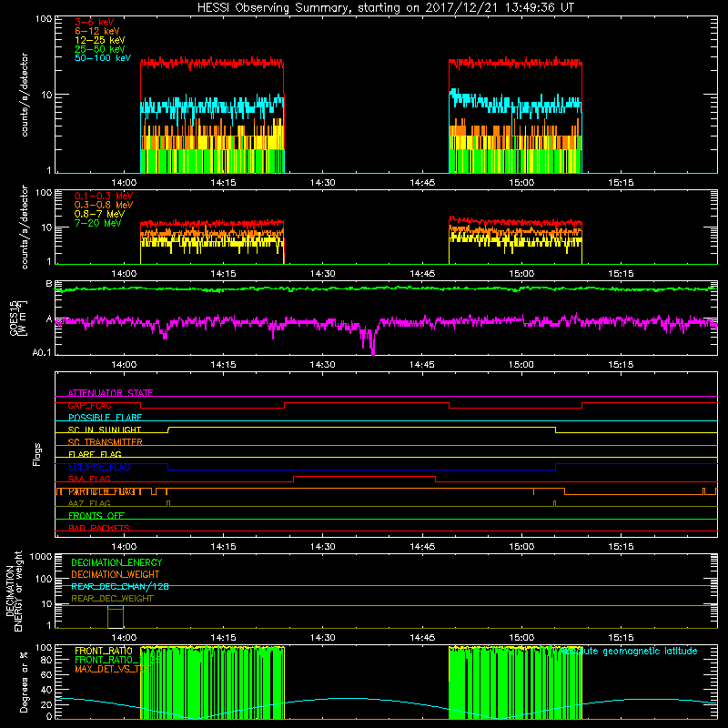Click the DECIMATION_WEIGHT legend label
728x728 pixels.
pos(116,575)
